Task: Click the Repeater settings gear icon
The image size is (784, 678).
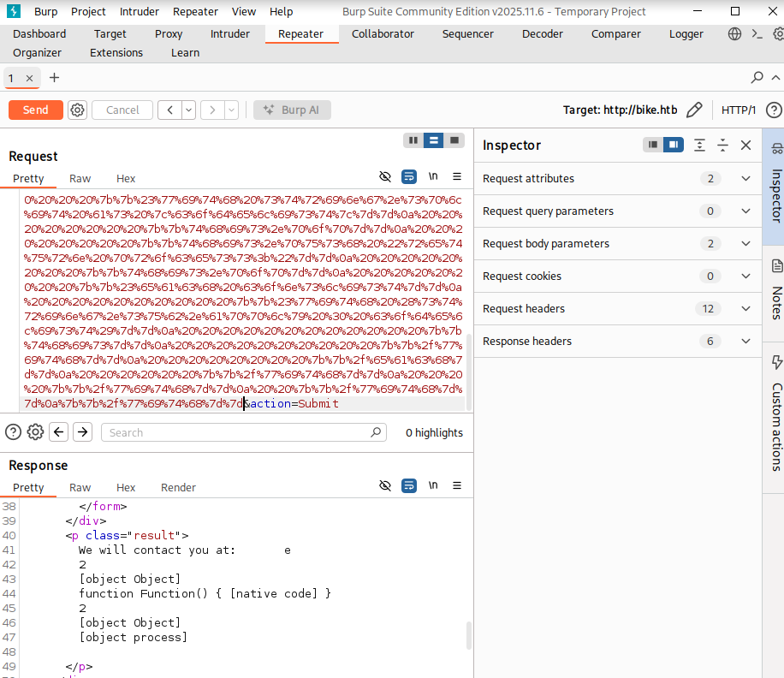Action: coord(78,110)
